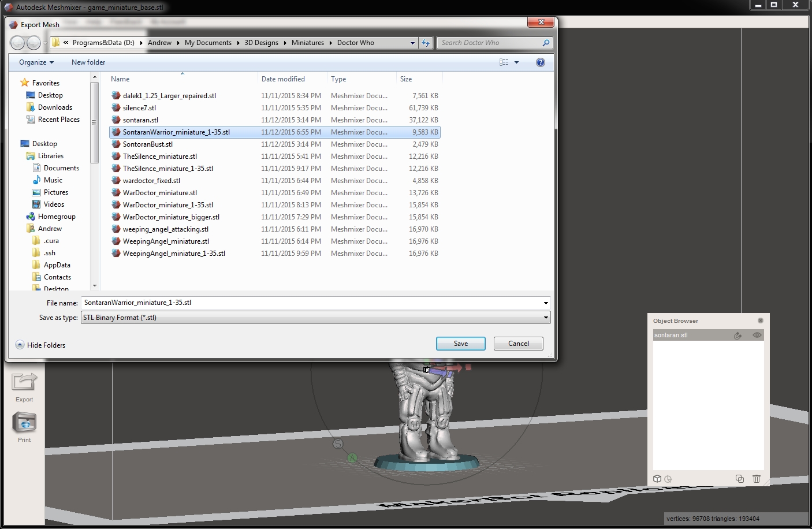Screen dimensions: 812x529
Task: Click the Back navigation arrow in dialog
Action: (x=18, y=43)
